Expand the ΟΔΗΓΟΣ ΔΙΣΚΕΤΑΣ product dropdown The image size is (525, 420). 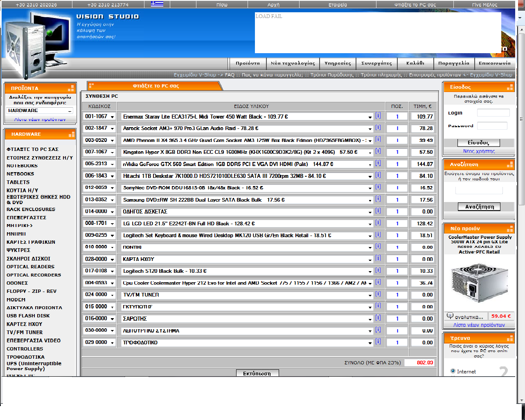(x=247, y=212)
